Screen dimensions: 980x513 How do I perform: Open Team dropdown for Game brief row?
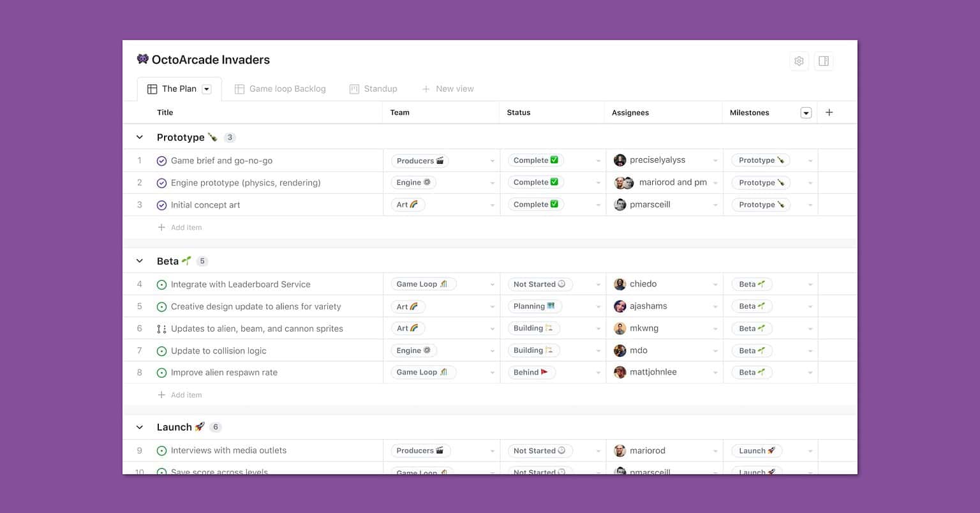coord(492,161)
